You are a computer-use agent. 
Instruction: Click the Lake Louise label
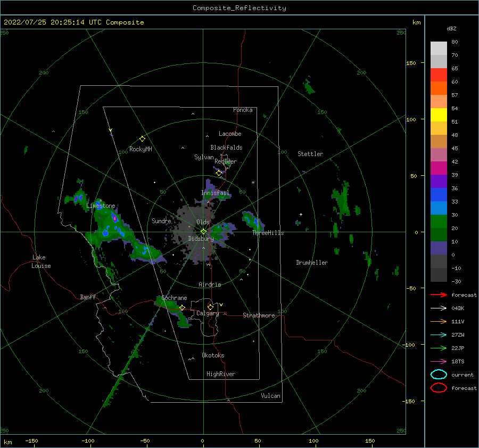(41, 262)
